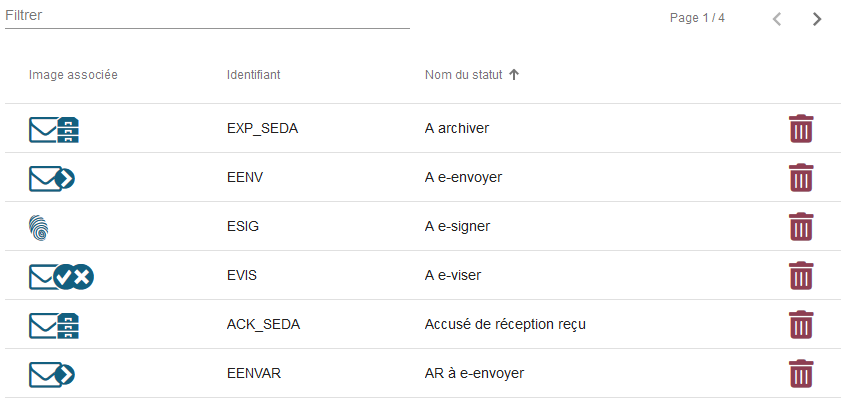Click the envelope check-cross image for EVIS

61,276
